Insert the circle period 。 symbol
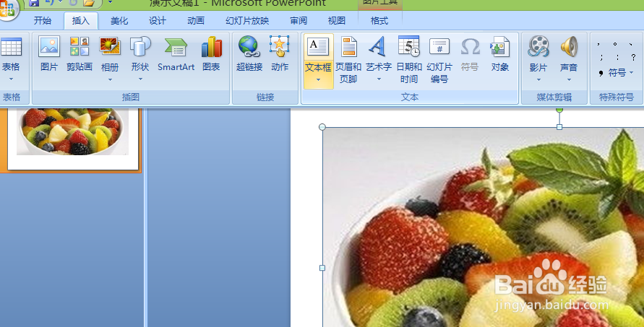The width and height of the screenshot is (644, 327). pyautogui.click(x=615, y=44)
